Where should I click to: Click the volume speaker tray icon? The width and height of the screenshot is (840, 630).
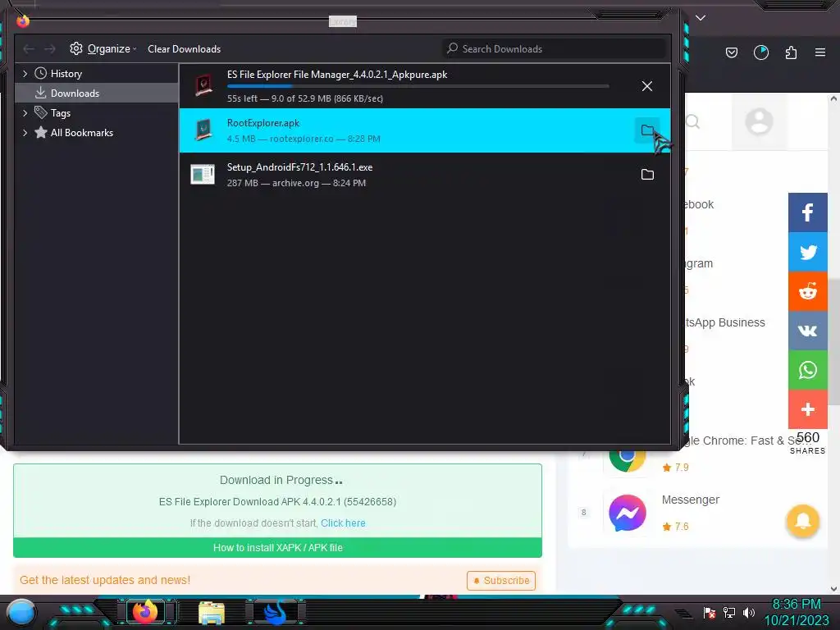point(748,613)
